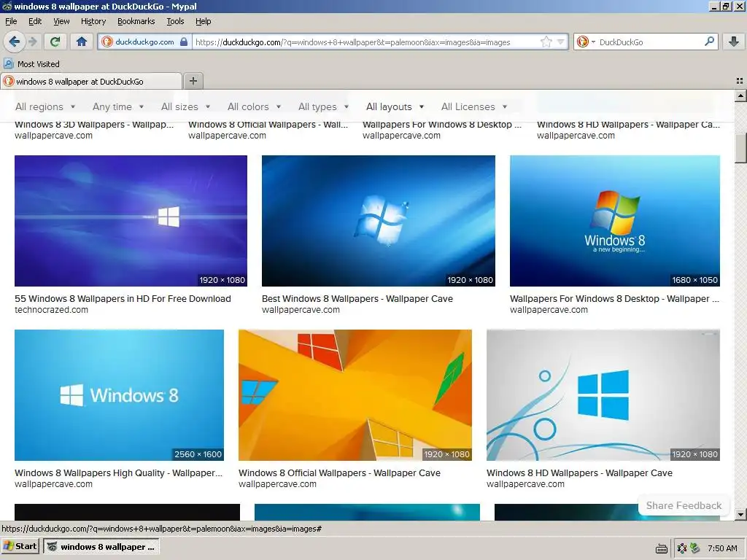Click the DuckDuckGo site identity icon
Image resolution: width=747 pixels, height=560 pixels.
point(107,42)
